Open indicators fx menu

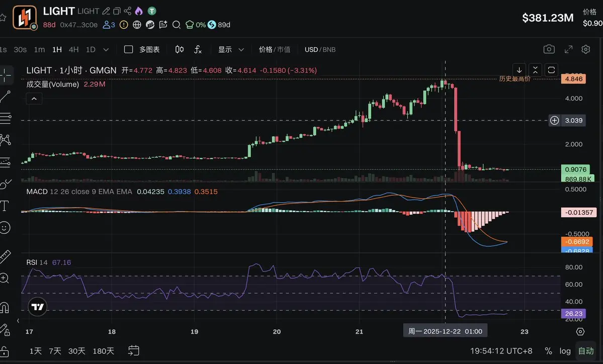198,50
